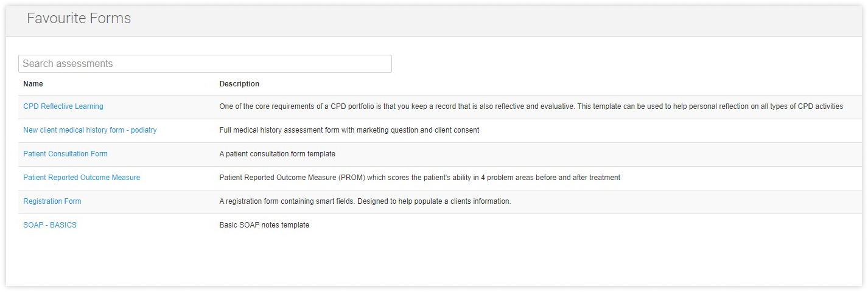
Task: Click the PROM scoring description text
Action: pyautogui.click(x=419, y=178)
